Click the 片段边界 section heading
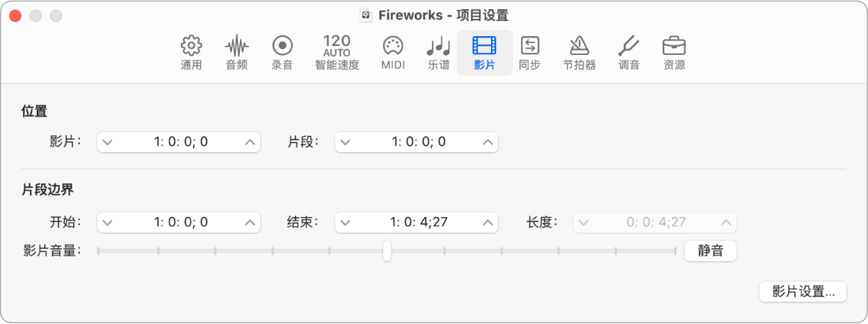Screen dimensions: 868x324 (47, 189)
